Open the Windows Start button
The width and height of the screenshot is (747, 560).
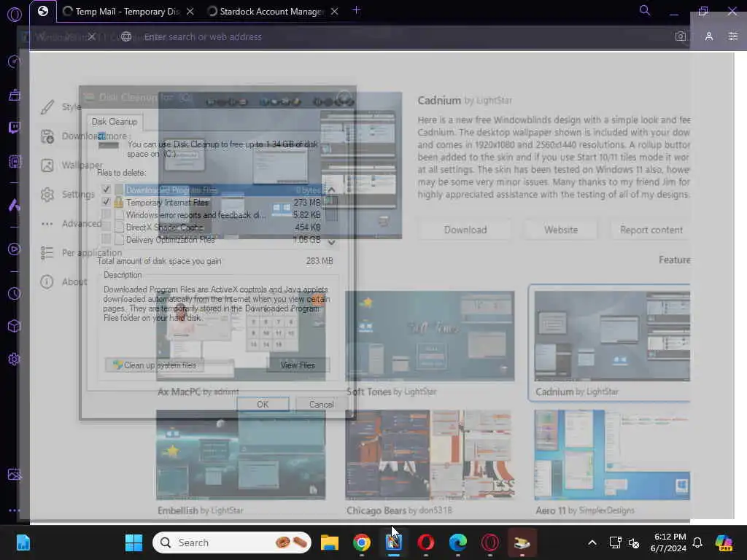(x=133, y=542)
